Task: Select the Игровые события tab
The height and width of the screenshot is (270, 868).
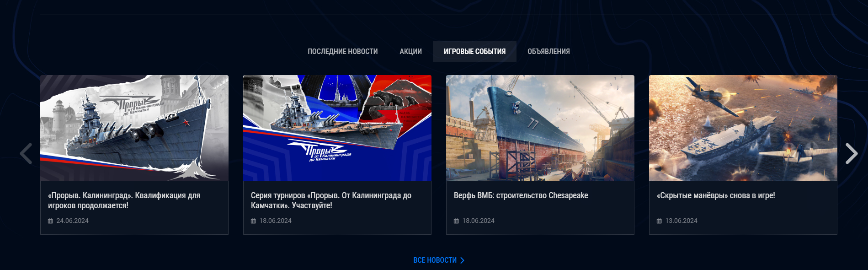Action: tap(474, 51)
